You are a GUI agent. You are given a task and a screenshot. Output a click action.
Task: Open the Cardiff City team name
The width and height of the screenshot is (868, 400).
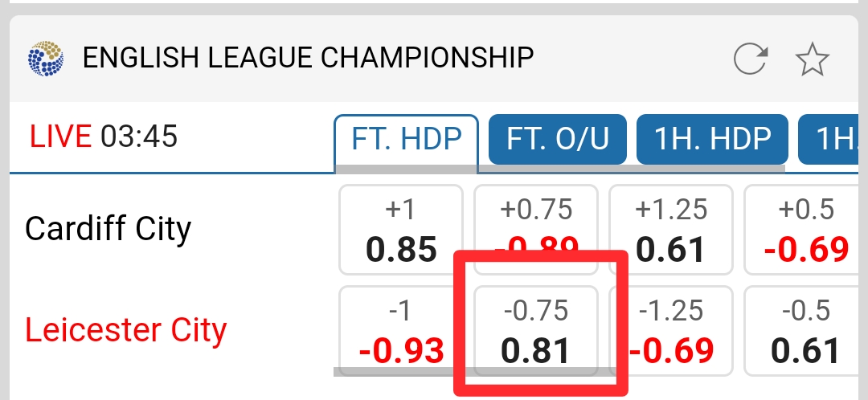click(x=108, y=229)
